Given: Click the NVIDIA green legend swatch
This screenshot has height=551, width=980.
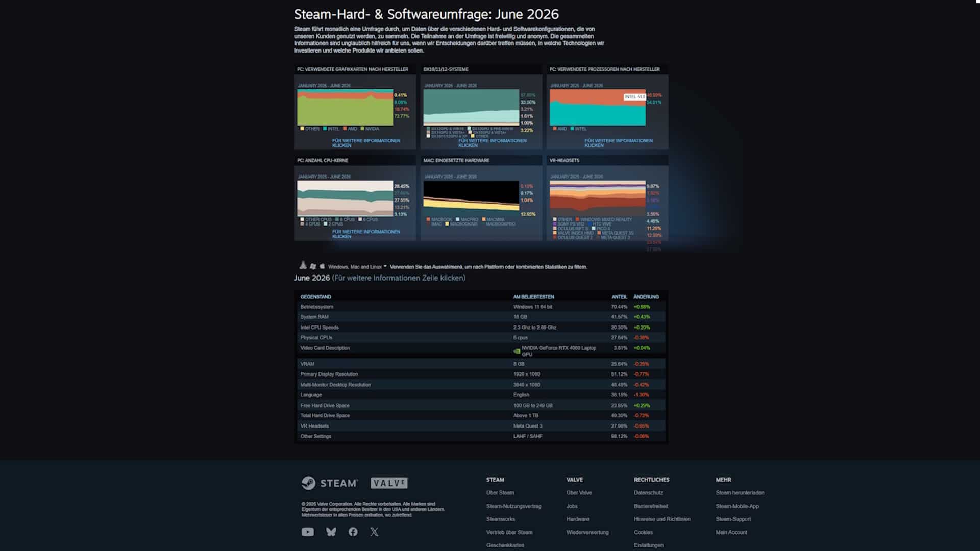Looking at the screenshot, I should pyautogui.click(x=362, y=129).
